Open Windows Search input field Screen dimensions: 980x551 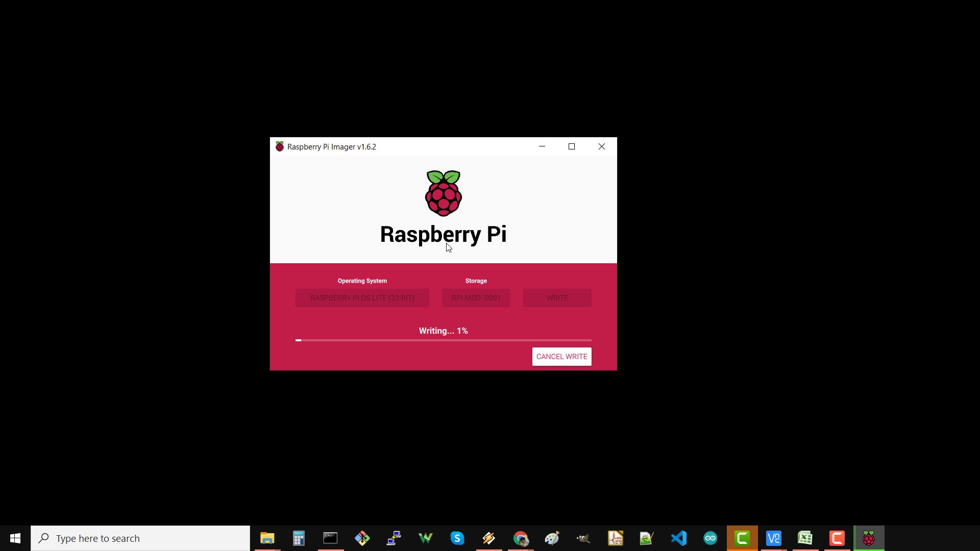point(141,538)
